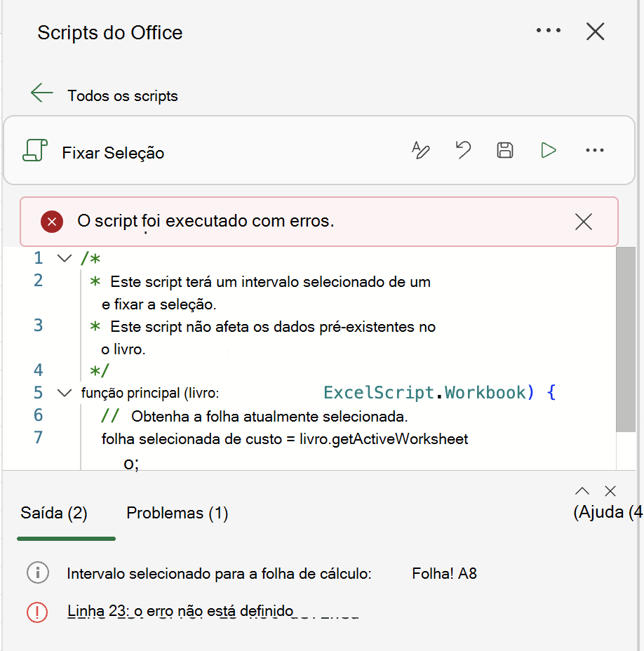
Task: Click the 'Folha! A8' output value
Action: click(444, 574)
